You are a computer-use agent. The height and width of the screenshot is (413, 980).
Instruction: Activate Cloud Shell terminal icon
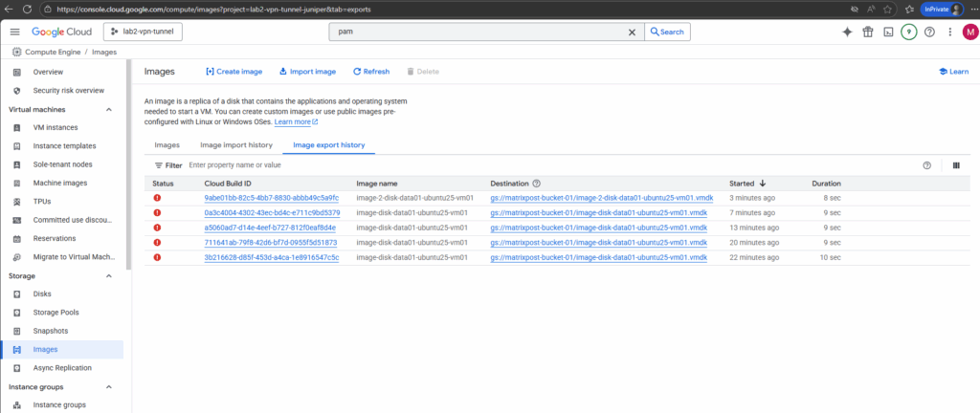tap(887, 32)
